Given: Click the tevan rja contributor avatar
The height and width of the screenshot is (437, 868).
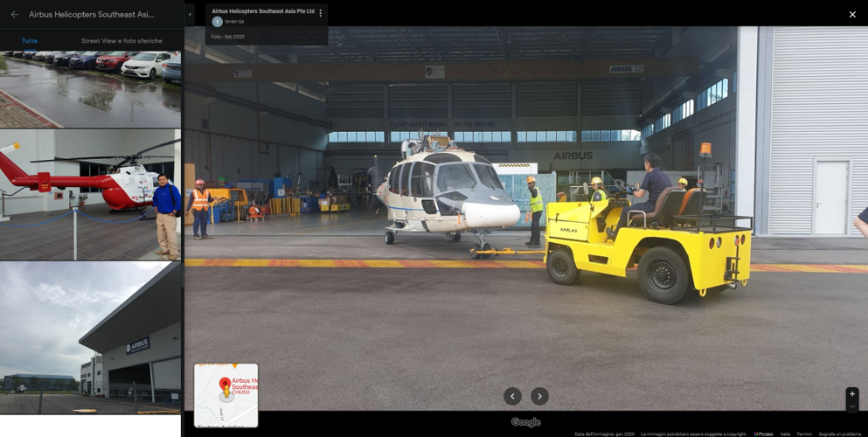Looking at the screenshot, I should [x=218, y=22].
